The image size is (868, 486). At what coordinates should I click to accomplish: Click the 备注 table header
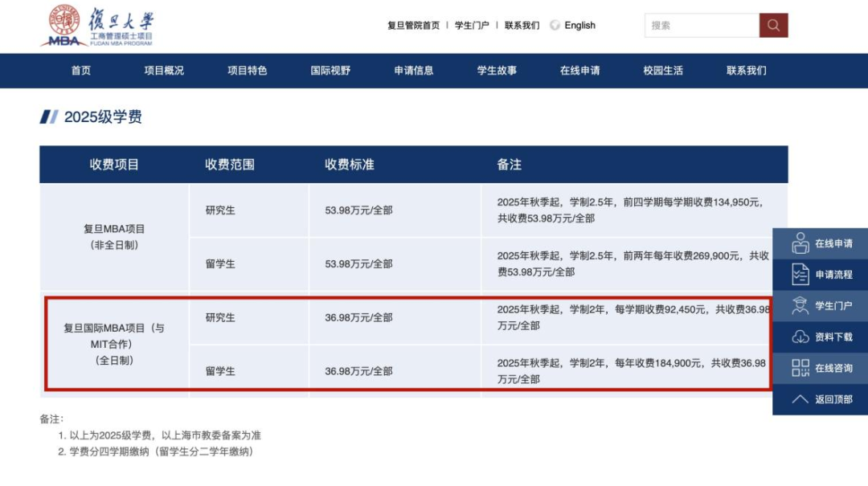click(509, 165)
